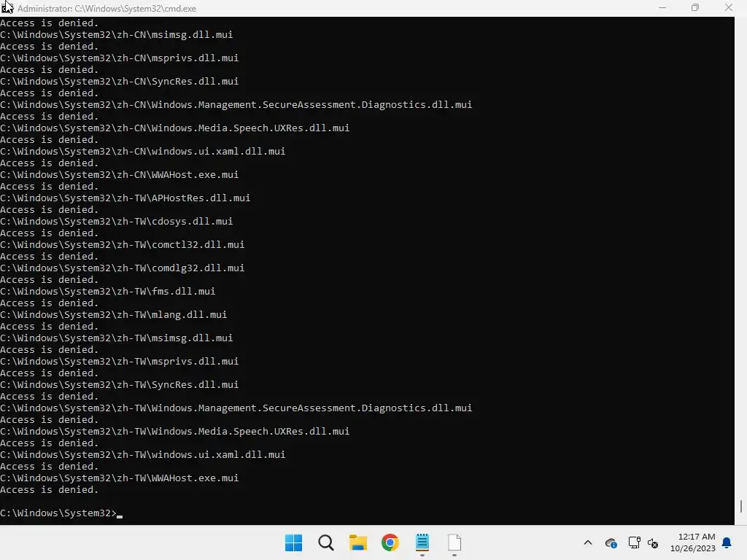Click the zh-CN Windows.Media.Speech.UXRes.dll.mui line

[x=175, y=128]
